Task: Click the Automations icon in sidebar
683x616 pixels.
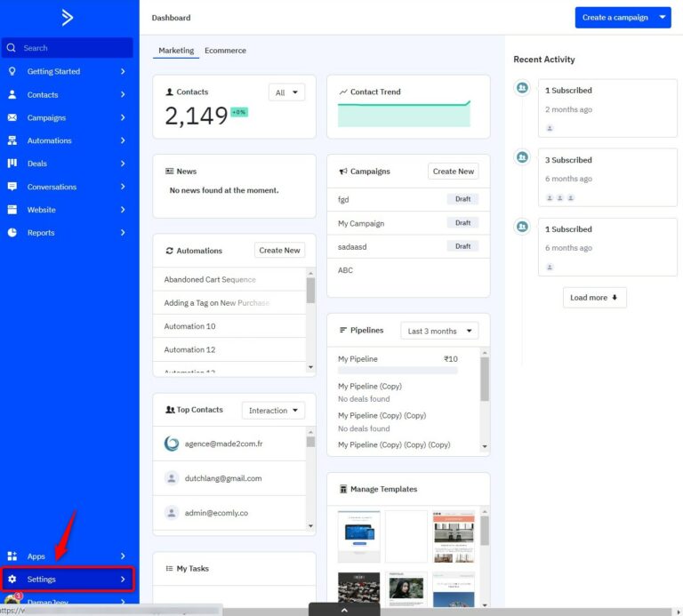Action: 12,140
